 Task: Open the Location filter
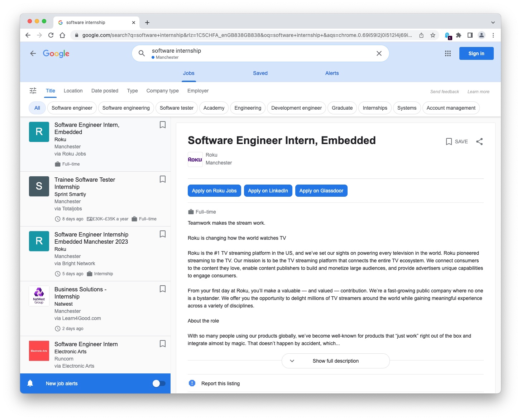click(x=73, y=91)
